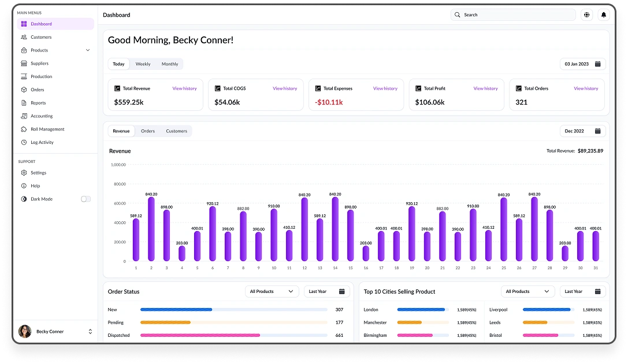The height and width of the screenshot is (364, 628).
Task: Click calendar icon beside 03 Jan 2023
Action: (598, 64)
